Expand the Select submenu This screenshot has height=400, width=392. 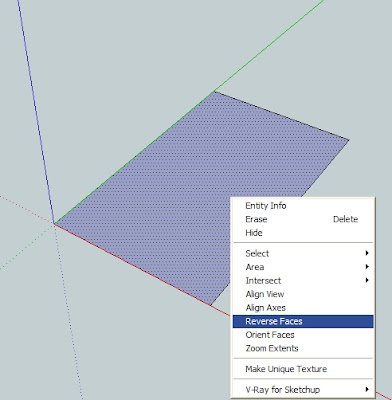(x=303, y=253)
